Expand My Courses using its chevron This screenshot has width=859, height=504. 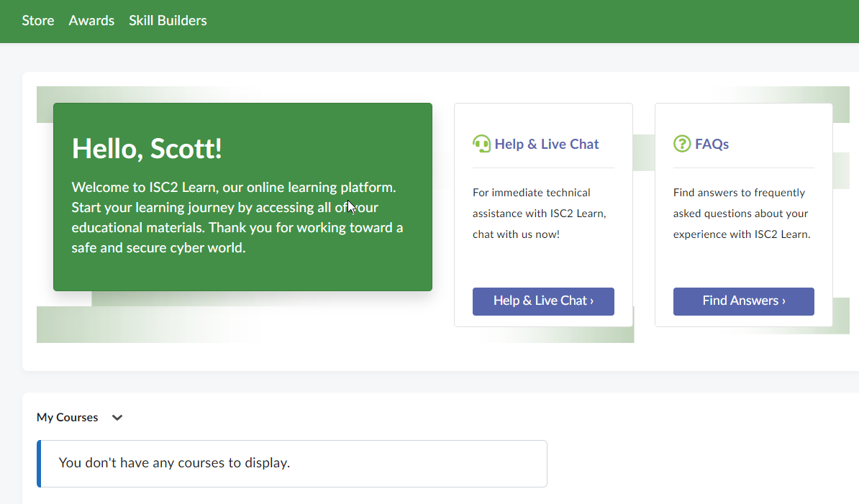click(x=117, y=417)
